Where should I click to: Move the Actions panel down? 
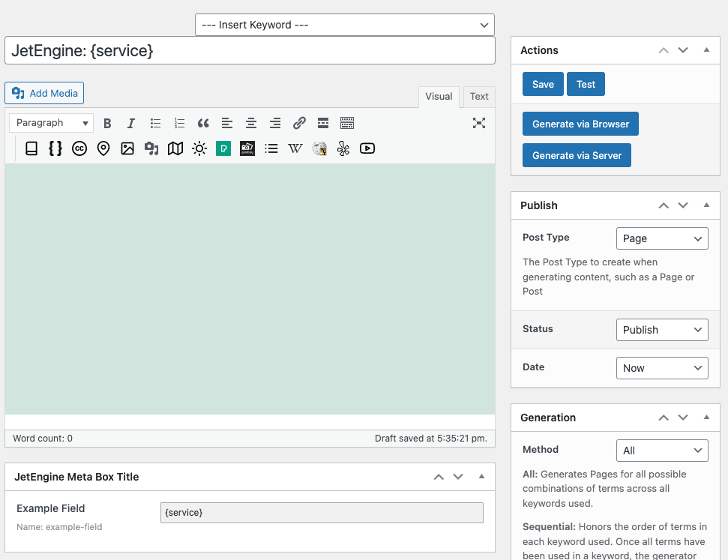pos(683,50)
